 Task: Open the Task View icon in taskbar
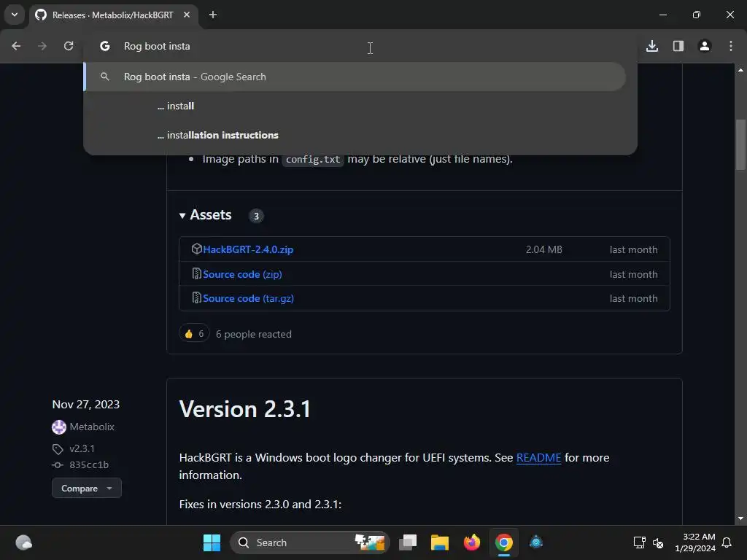click(x=408, y=542)
